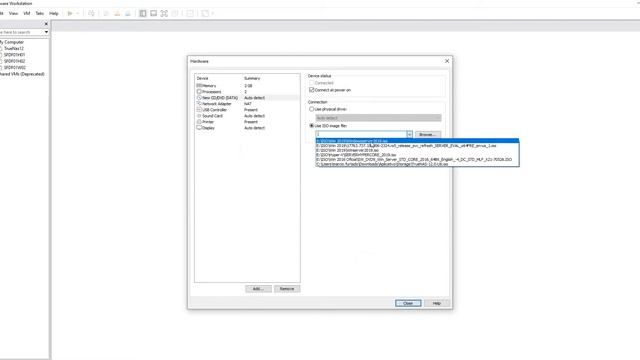Click the green Power On play icon
The width and height of the screenshot is (640, 360).
point(70,13)
